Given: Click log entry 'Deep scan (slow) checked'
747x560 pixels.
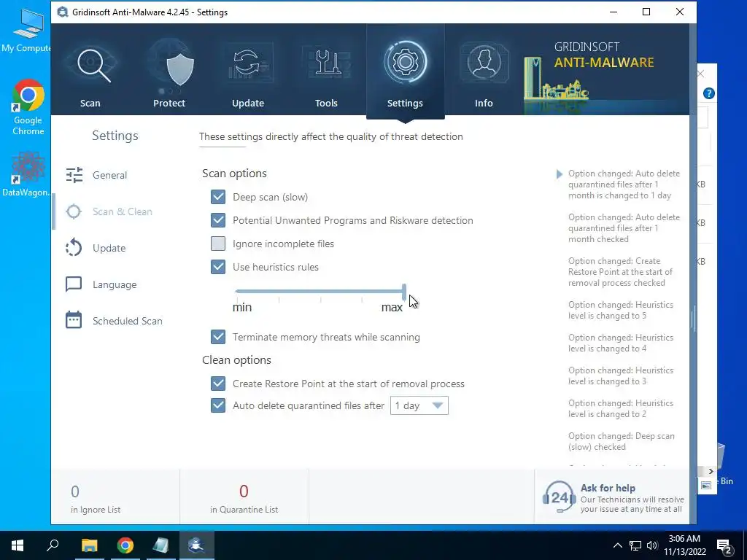Looking at the screenshot, I should point(622,441).
